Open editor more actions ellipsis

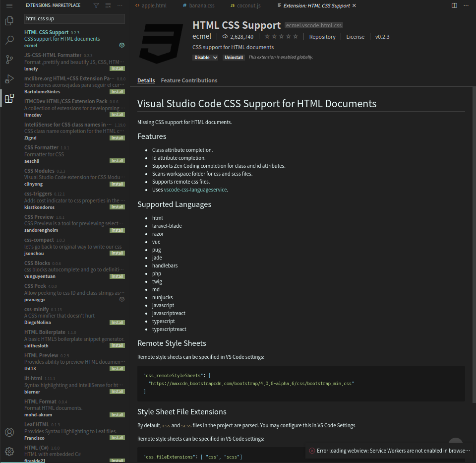tap(466, 5)
